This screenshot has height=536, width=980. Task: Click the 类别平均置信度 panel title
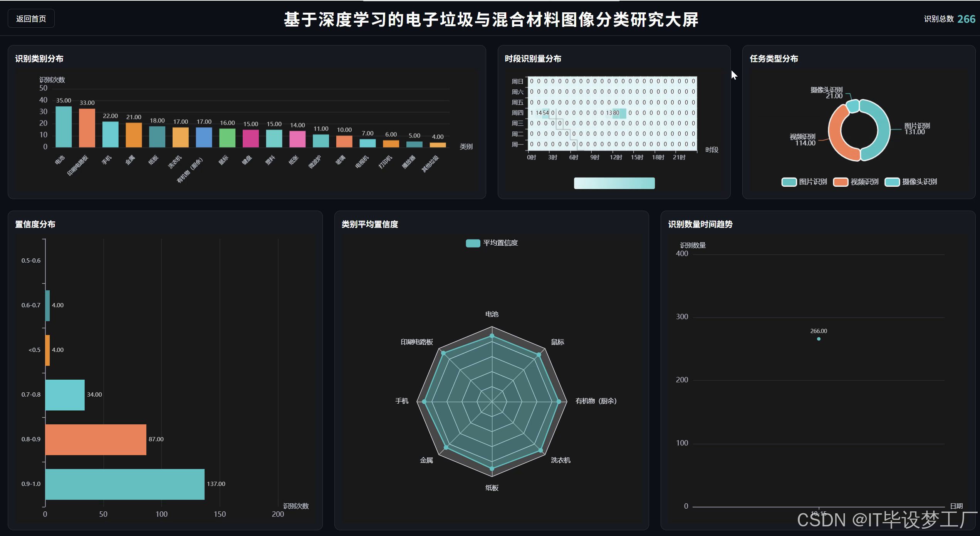point(370,224)
